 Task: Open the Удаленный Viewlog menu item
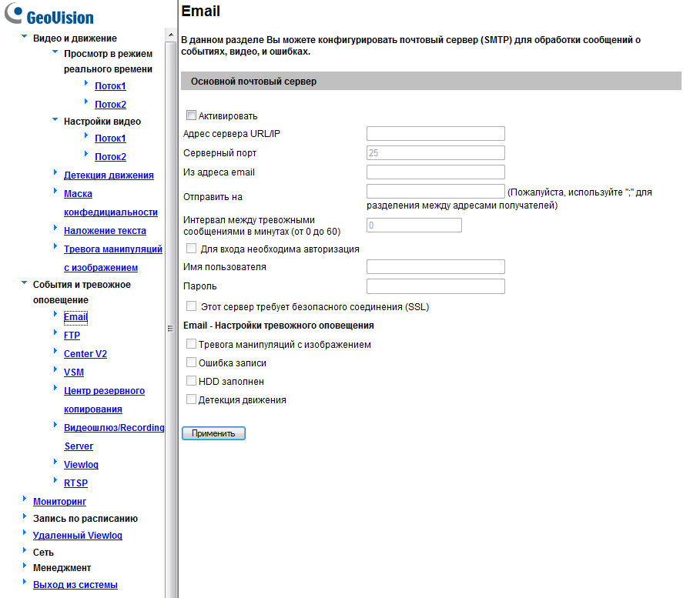click(x=77, y=536)
